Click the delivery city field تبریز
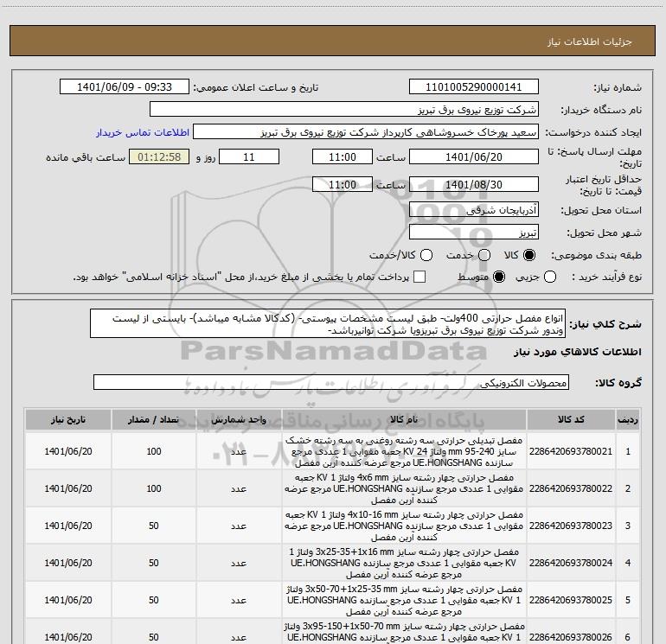This screenshot has height=644, width=666. [x=474, y=233]
